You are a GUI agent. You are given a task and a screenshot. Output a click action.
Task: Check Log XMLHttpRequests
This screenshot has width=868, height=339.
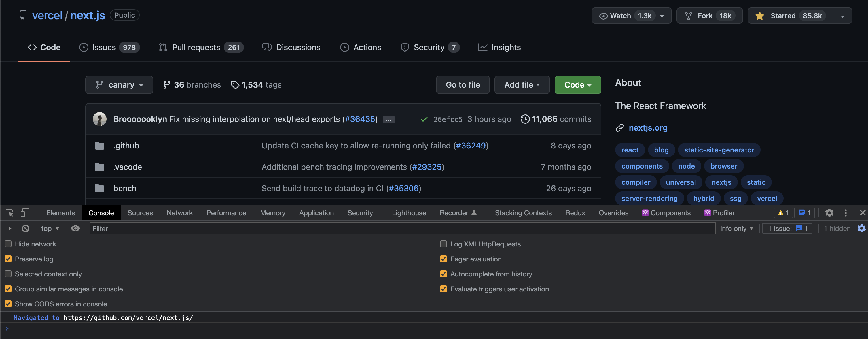444,244
